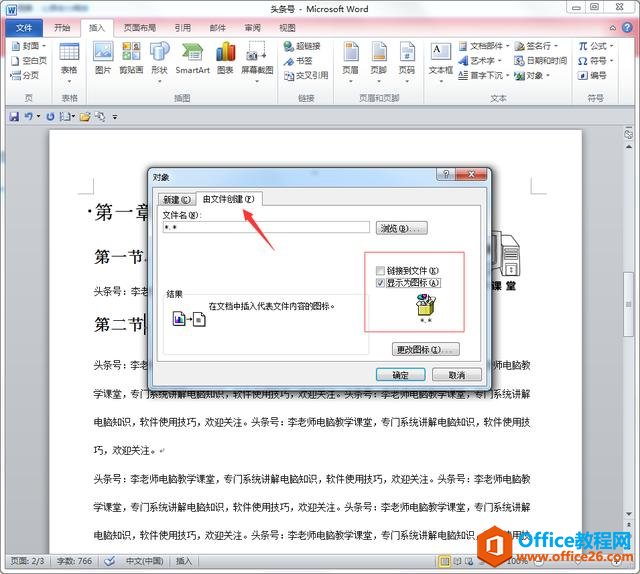Open Quick Parts (文档部件)
Image resolution: width=640 pixels, height=574 pixels.
[x=484, y=46]
